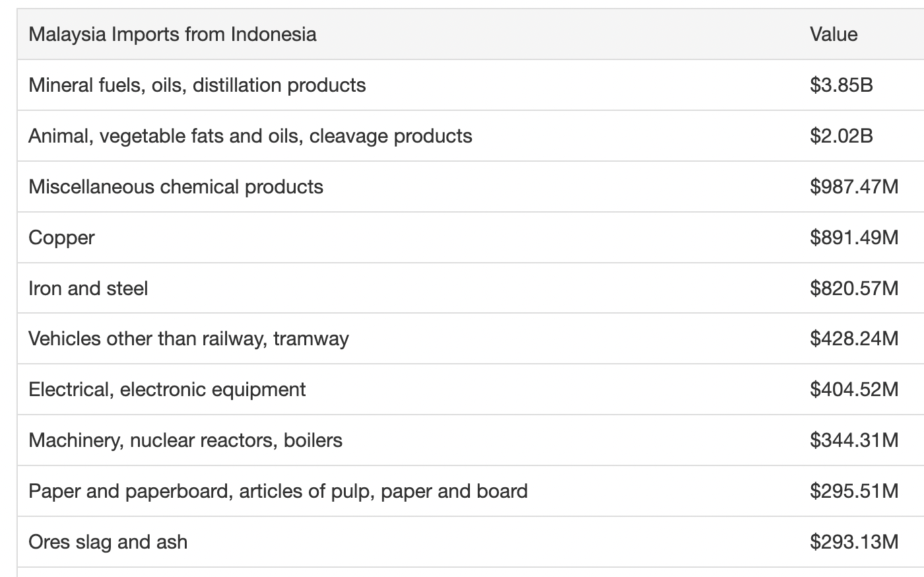Click the $428.24M vehicles value
The image size is (924, 577).
coord(854,339)
